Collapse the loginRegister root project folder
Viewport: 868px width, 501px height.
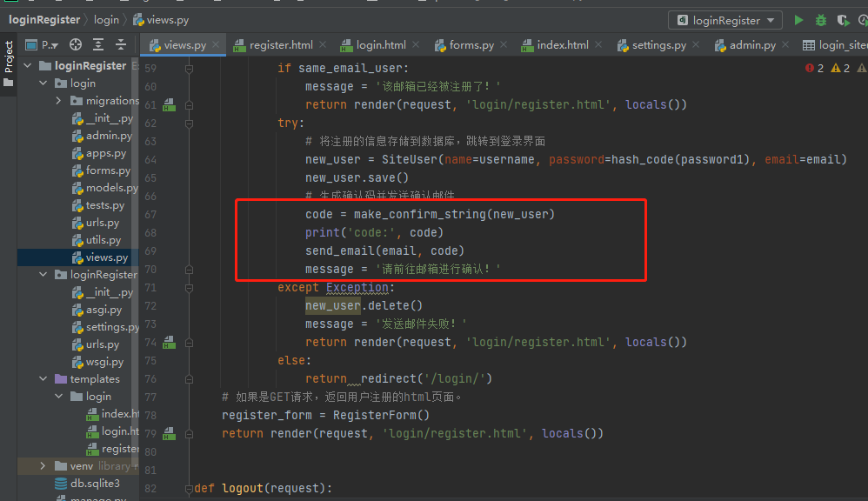pyautogui.click(x=28, y=66)
